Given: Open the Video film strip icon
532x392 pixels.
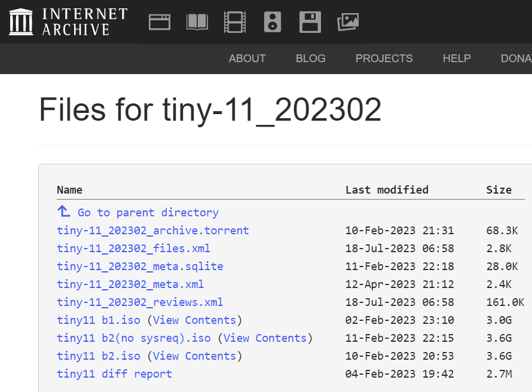Looking at the screenshot, I should click(235, 22).
